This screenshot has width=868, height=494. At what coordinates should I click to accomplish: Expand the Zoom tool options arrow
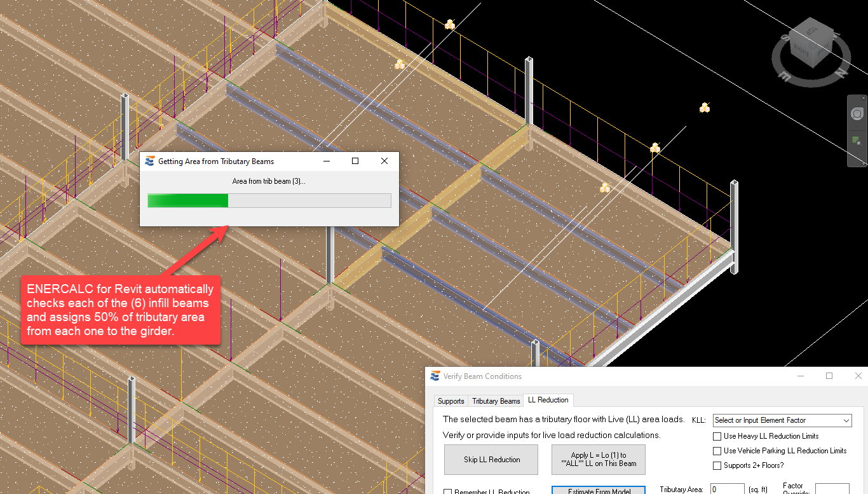coord(857,153)
